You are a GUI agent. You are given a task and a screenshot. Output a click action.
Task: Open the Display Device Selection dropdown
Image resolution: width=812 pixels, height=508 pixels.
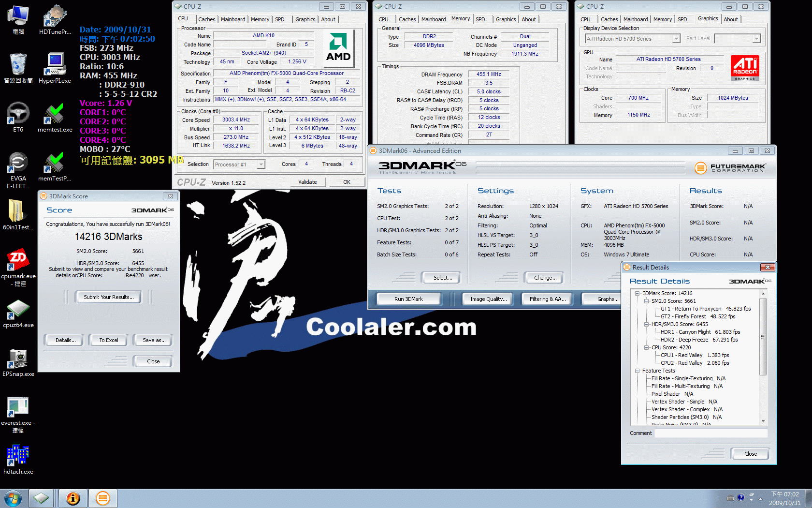coord(676,39)
